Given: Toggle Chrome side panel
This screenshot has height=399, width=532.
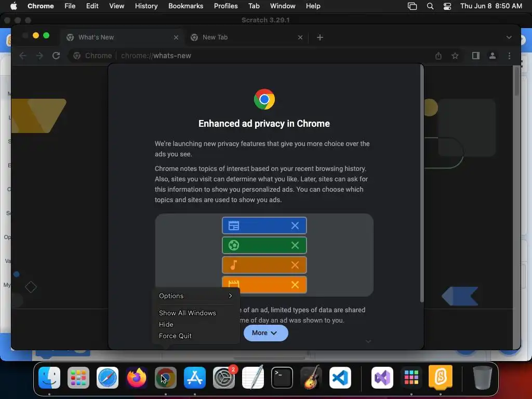Looking at the screenshot, I should [x=476, y=56].
